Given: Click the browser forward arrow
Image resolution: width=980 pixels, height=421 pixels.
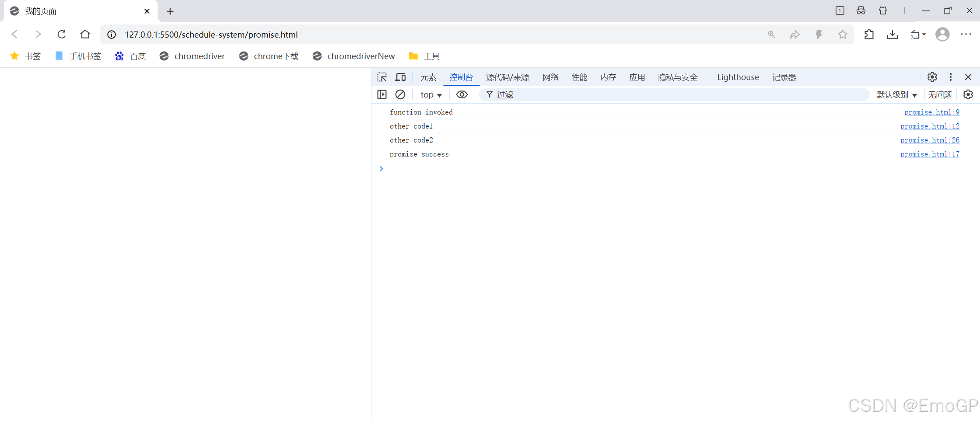Looking at the screenshot, I should 38,34.
